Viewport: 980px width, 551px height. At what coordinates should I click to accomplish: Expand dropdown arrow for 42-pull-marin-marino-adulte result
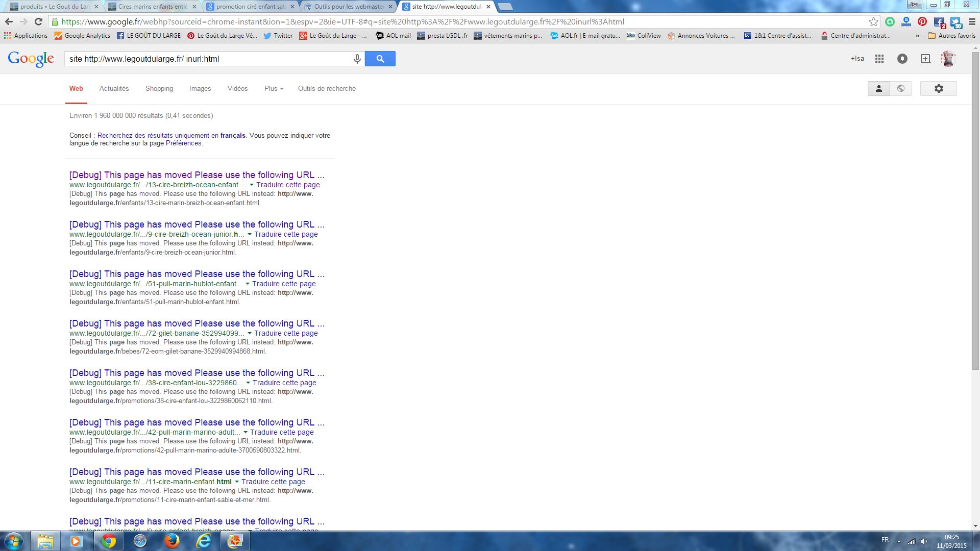(245, 432)
